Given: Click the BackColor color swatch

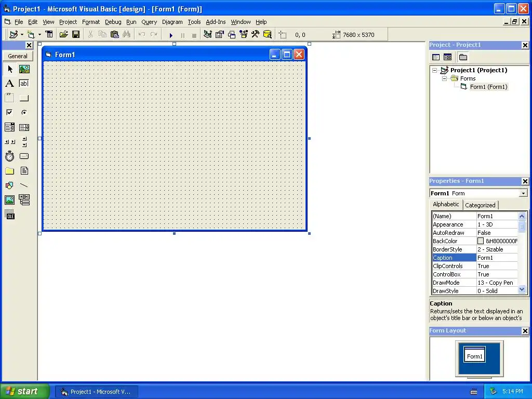Looking at the screenshot, I should 481,241.
